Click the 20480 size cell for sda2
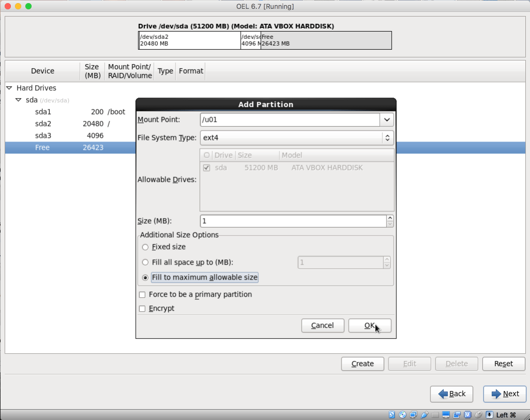 (x=93, y=124)
